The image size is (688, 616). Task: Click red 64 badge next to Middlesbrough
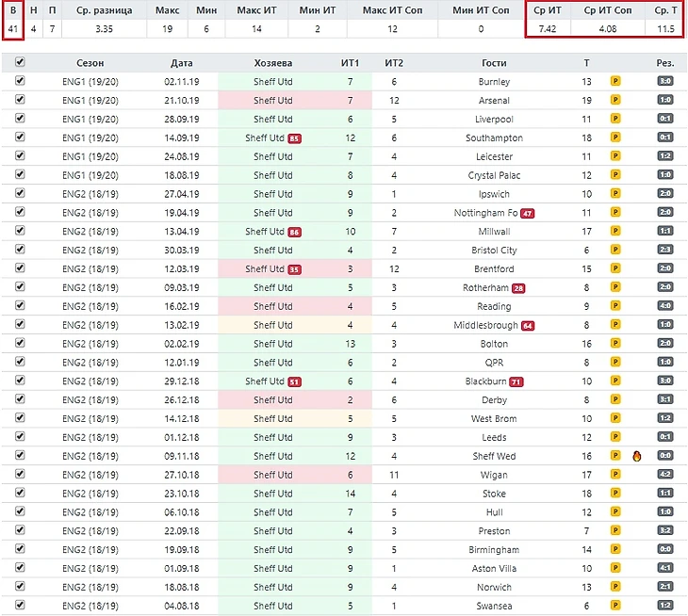[x=528, y=325]
